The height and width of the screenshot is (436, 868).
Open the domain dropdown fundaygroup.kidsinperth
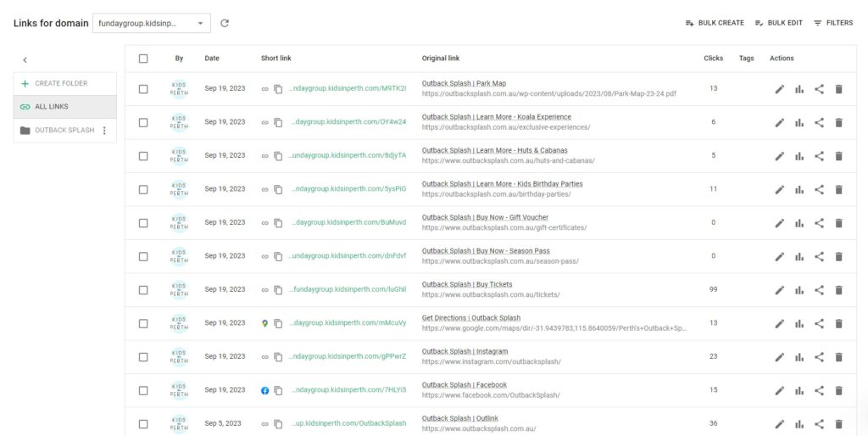pos(152,23)
